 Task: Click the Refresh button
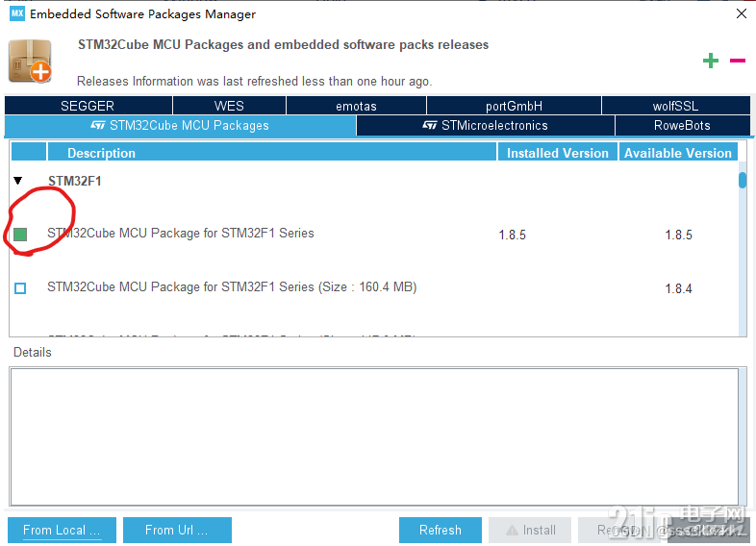point(441,530)
